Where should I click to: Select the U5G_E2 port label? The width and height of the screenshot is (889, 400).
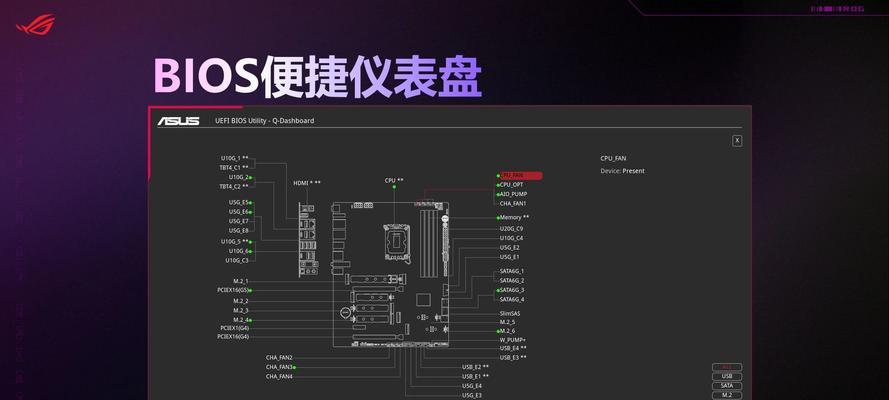pyautogui.click(x=509, y=248)
